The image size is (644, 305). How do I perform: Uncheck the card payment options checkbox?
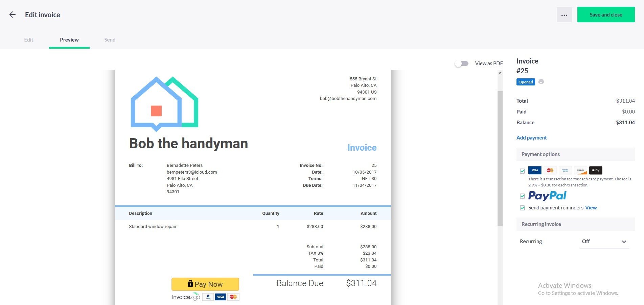click(x=522, y=171)
